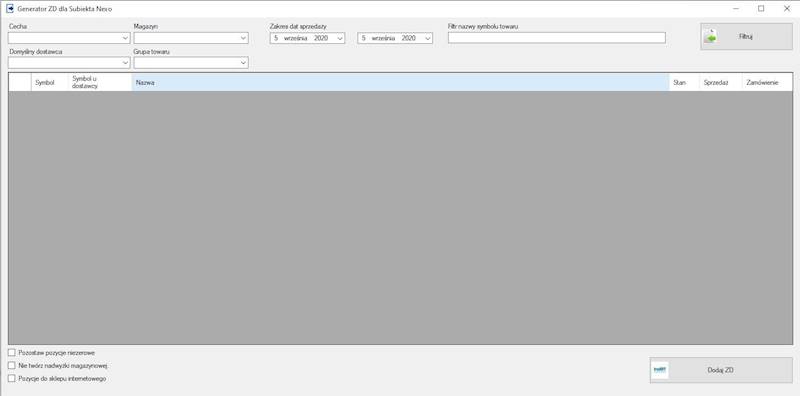Open the start date calendar dropdown arrow
The image size is (800, 396).
[340, 38]
